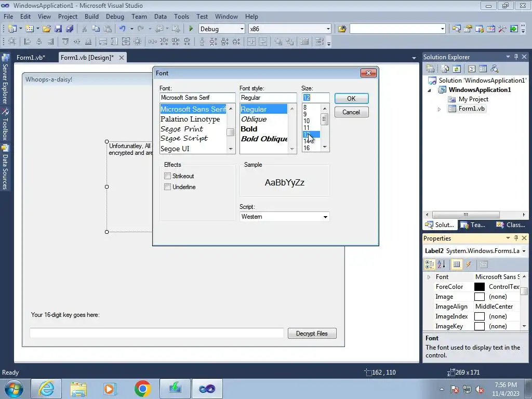Click the Save All toolbar icon
This screenshot has width=532, height=399.
click(x=70, y=29)
